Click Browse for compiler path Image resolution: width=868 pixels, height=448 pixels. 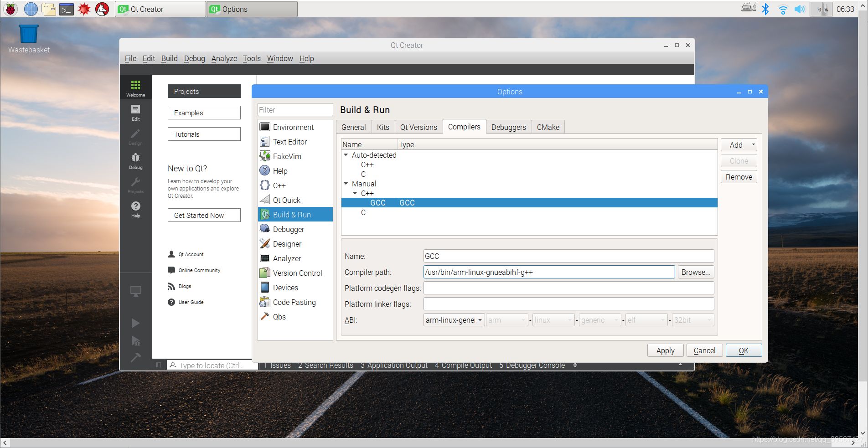696,272
